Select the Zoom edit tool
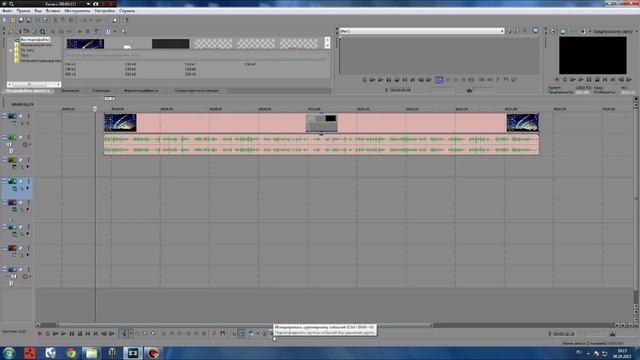 coord(153,333)
